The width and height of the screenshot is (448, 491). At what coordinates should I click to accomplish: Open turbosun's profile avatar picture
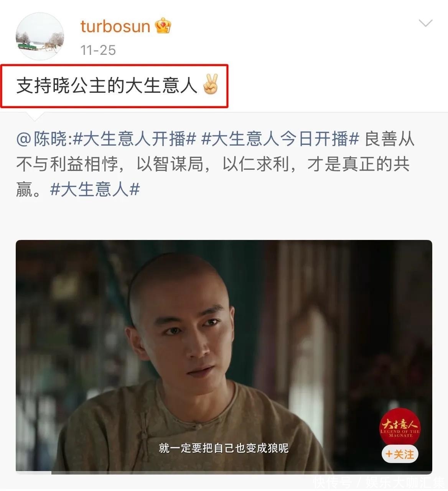click(x=40, y=37)
